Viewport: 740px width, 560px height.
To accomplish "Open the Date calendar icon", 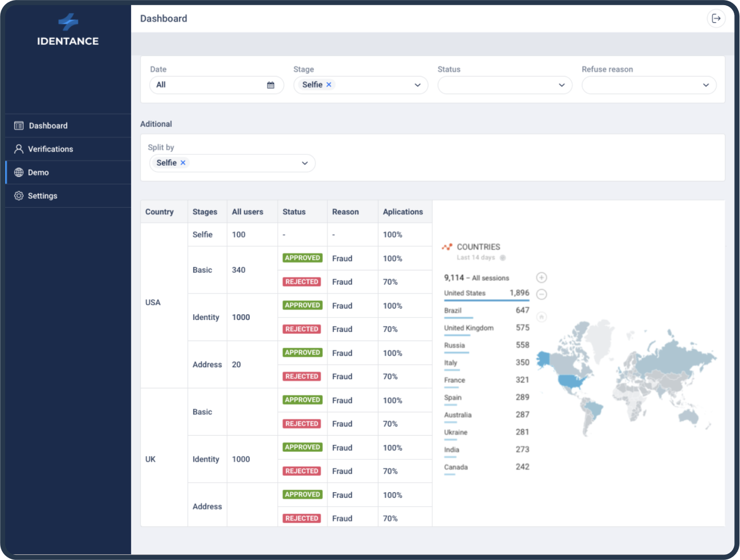I will [x=270, y=85].
